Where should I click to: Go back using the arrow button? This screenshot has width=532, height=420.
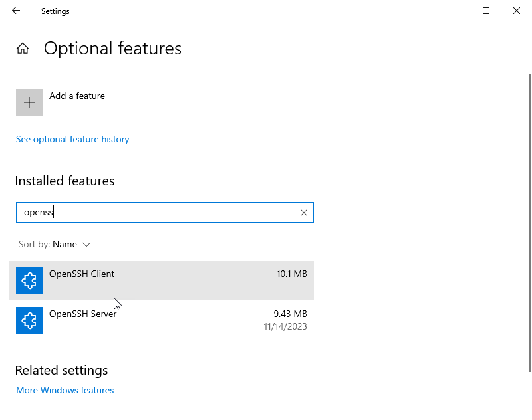pos(16,11)
